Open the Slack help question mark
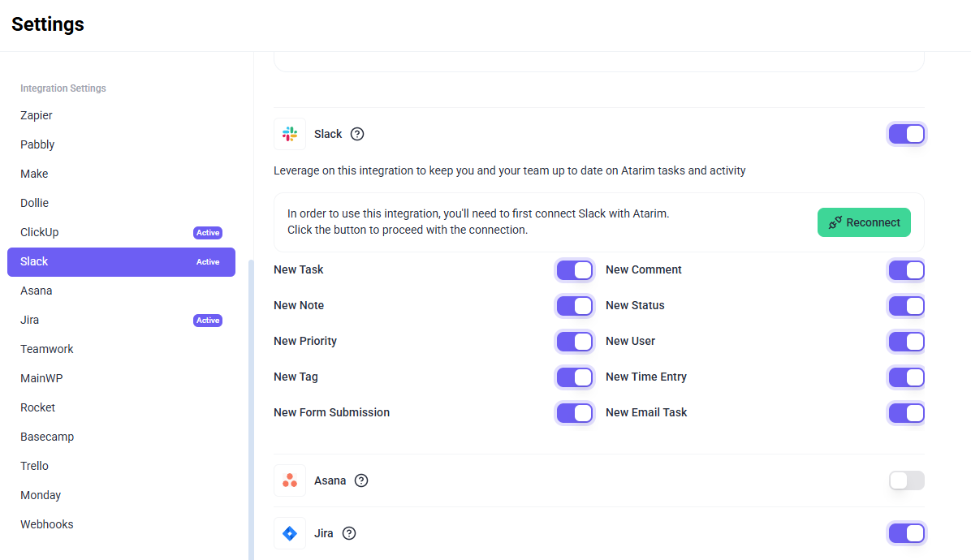The image size is (971, 560). 357,134
